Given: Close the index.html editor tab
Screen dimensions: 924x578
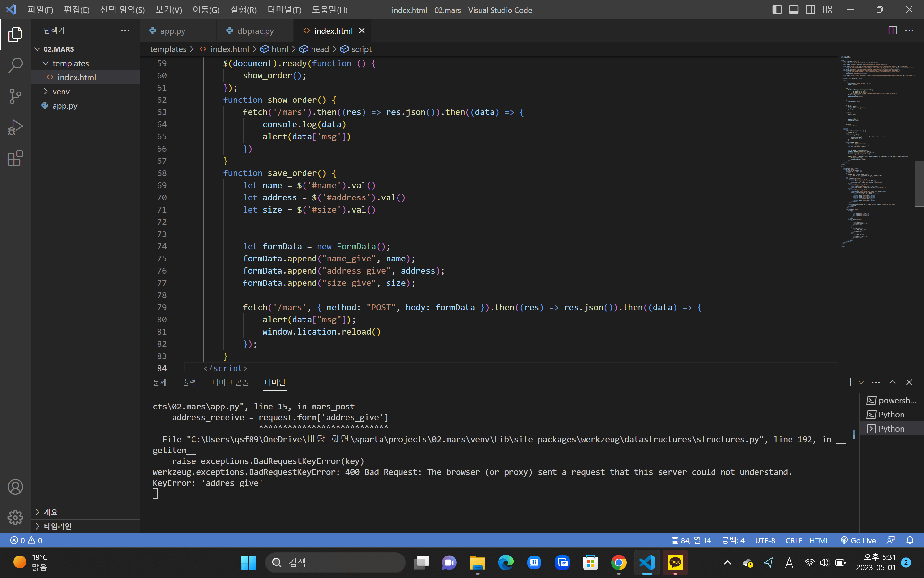Looking at the screenshot, I should pos(362,31).
